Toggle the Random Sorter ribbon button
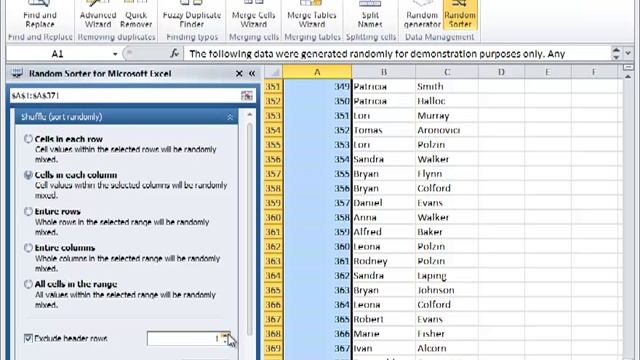This screenshot has width=640, height=360. 460,15
